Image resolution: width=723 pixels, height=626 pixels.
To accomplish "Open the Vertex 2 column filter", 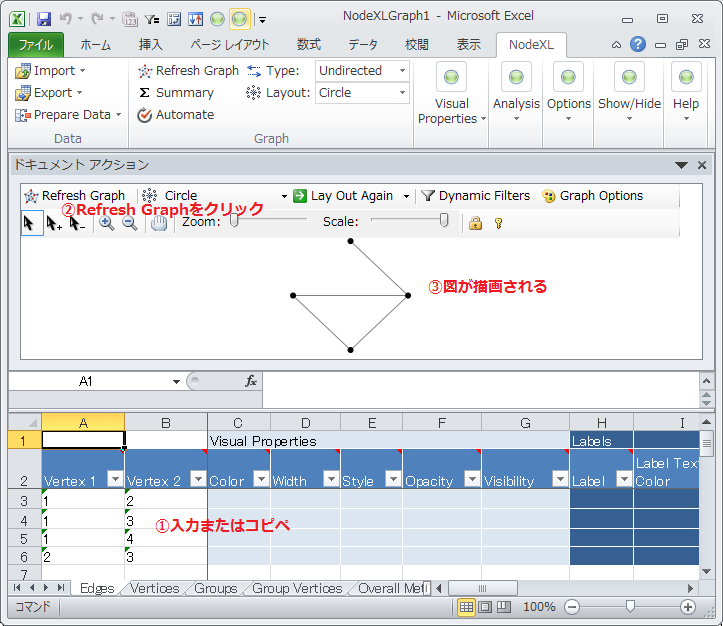I will pyautogui.click(x=198, y=479).
